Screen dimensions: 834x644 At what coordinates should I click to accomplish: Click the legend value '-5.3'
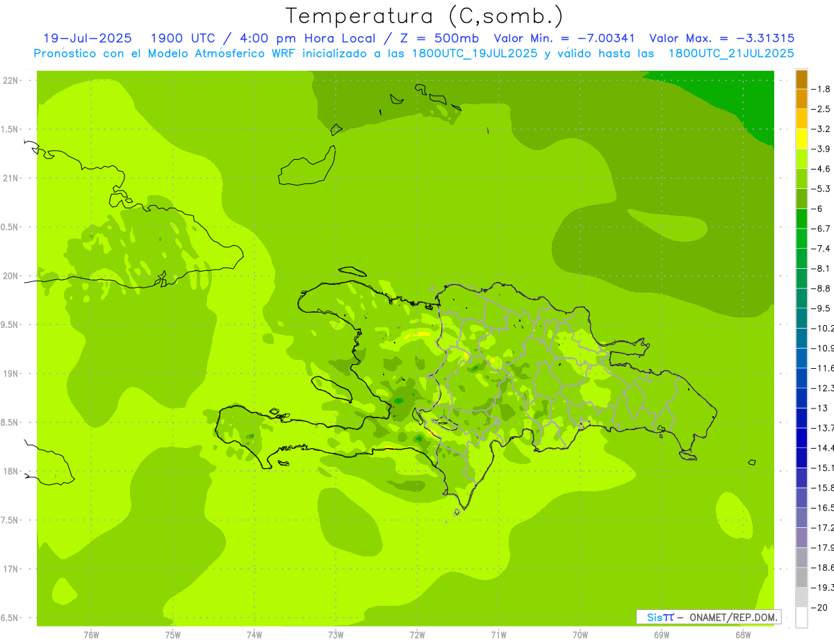(x=821, y=188)
